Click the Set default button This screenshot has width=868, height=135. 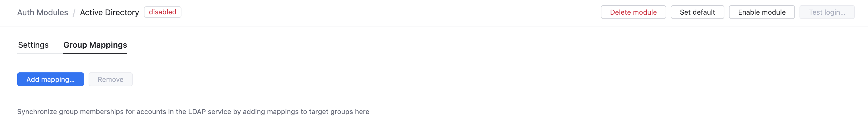pos(697,12)
